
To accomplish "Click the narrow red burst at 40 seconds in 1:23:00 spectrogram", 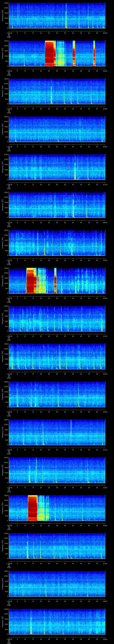I will (x=74, y=53).
